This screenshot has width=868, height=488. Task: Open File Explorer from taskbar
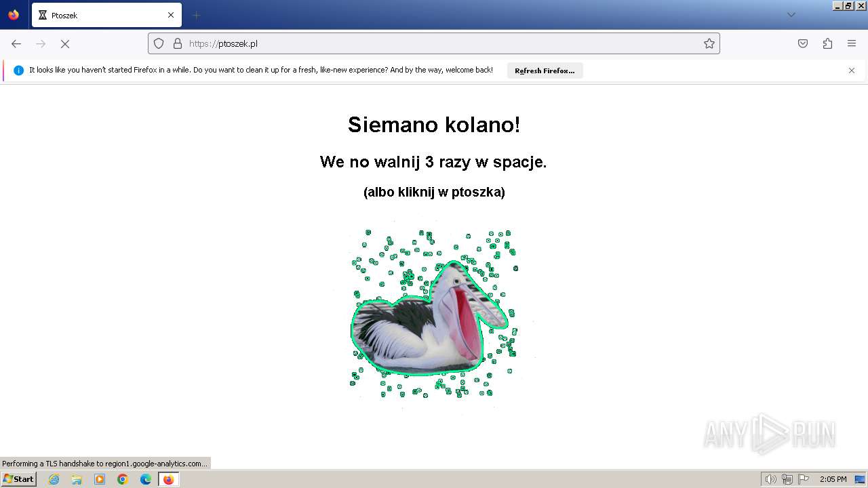coord(77,479)
